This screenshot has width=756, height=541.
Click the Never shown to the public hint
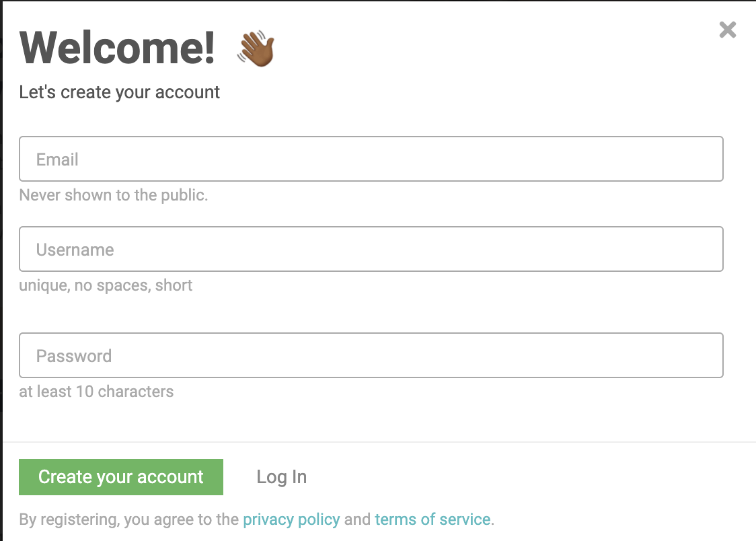[113, 195]
